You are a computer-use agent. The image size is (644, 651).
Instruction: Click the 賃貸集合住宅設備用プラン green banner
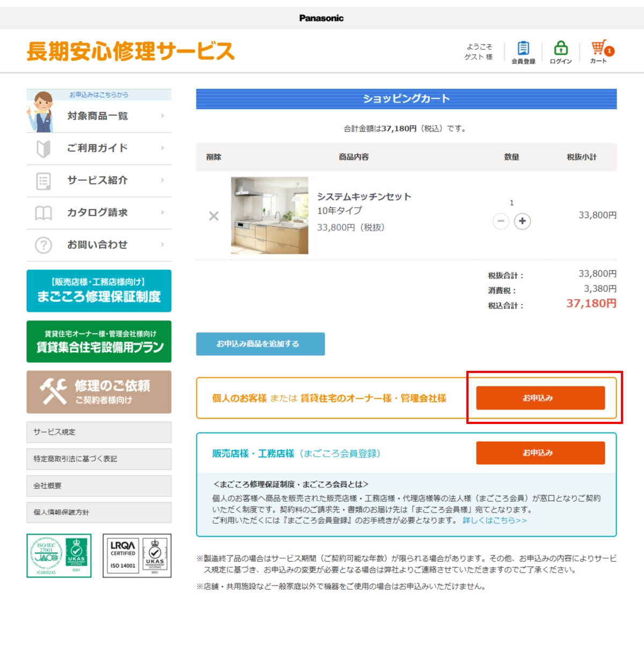tap(99, 341)
